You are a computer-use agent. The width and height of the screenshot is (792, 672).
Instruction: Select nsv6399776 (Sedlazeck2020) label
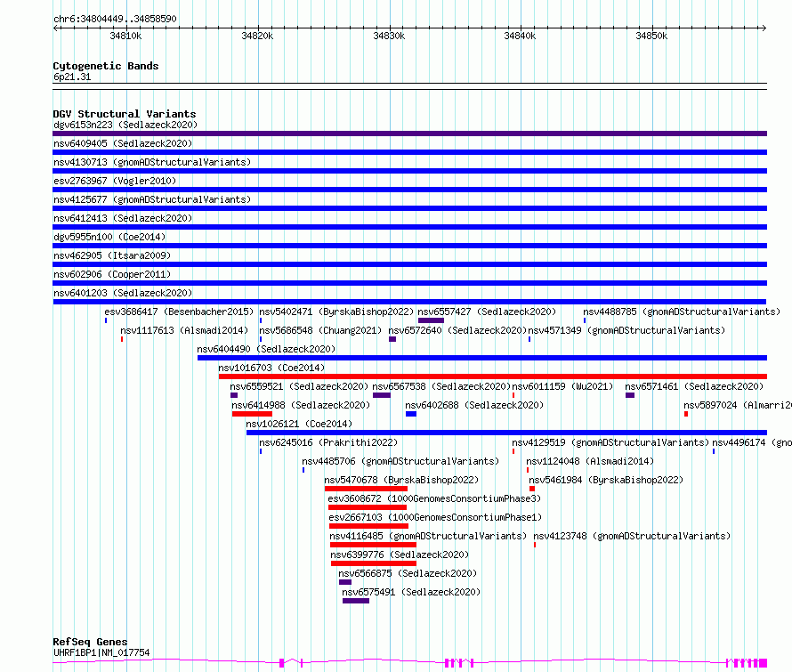point(400,555)
